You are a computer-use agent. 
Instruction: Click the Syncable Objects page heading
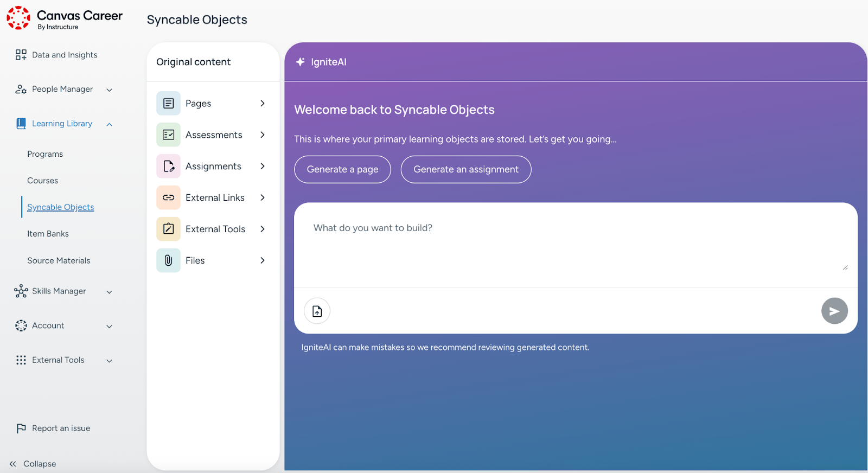click(197, 20)
